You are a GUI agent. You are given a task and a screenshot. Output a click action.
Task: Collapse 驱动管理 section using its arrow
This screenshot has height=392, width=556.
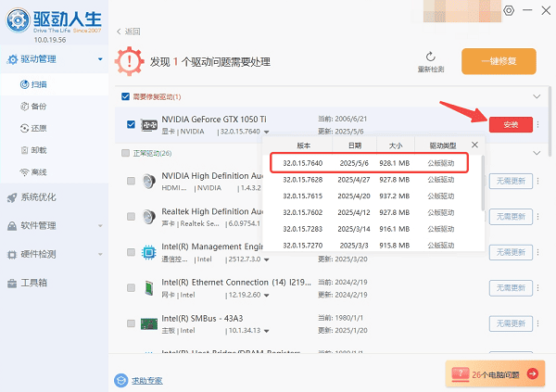click(x=100, y=59)
